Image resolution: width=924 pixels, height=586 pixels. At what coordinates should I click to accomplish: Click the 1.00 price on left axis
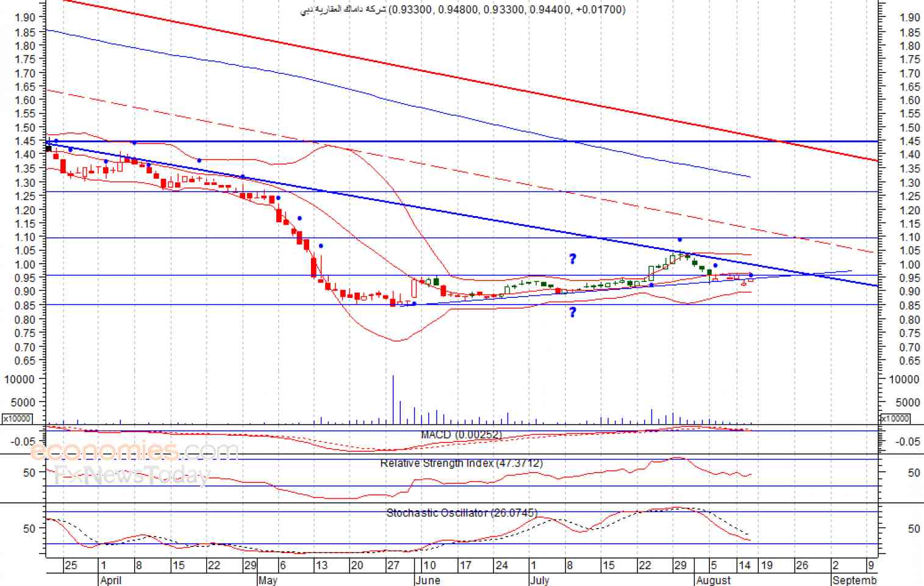pos(25,264)
